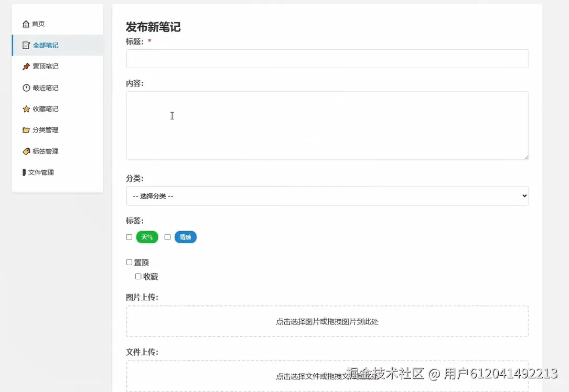Select the home icon in the sidebar
The width and height of the screenshot is (569, 392).
(x=26, y=23)
